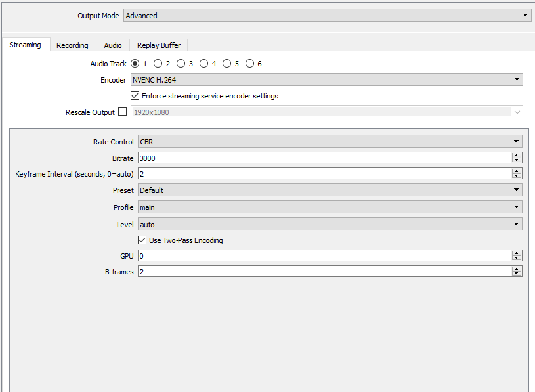Open the Preset dropdown

point(330,190)
